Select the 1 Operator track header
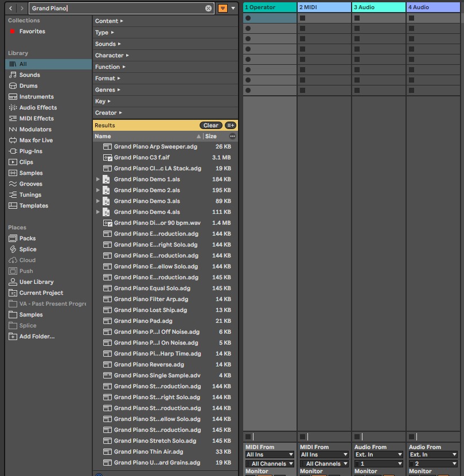 (x=270, y=7)
